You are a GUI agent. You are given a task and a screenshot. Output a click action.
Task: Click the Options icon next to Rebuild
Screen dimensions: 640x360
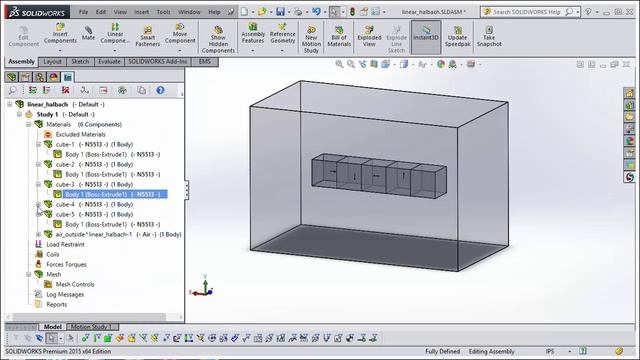(x=363, y=12)
